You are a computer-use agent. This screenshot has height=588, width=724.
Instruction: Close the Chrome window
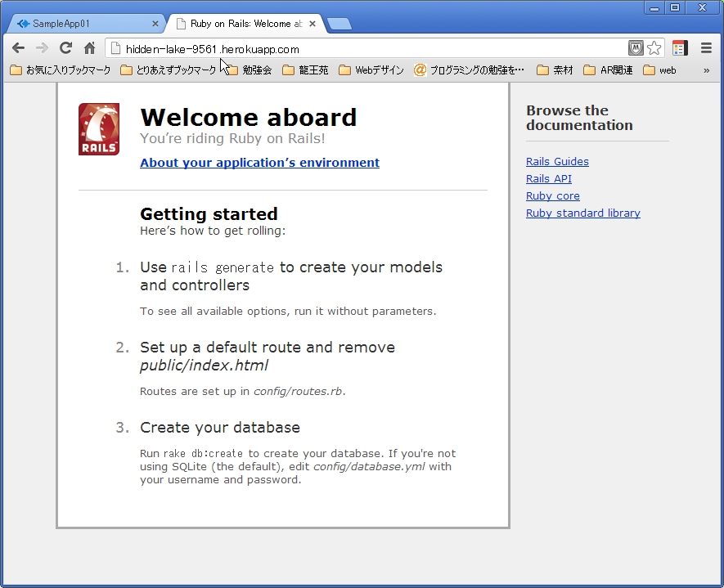tap(702, 8)
